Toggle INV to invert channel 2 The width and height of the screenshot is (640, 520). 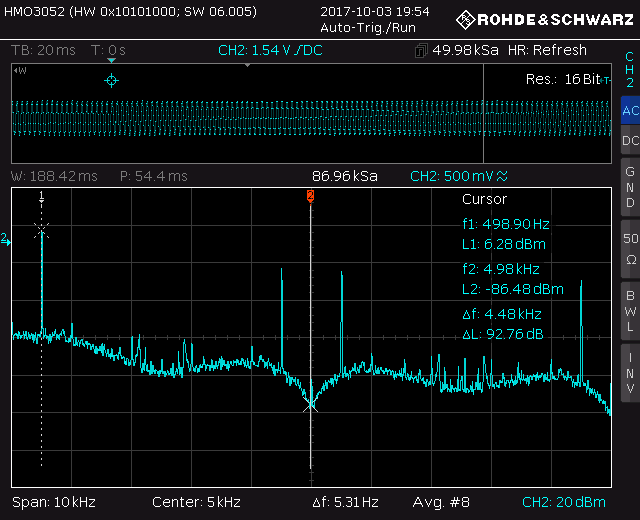pos(629,372)
